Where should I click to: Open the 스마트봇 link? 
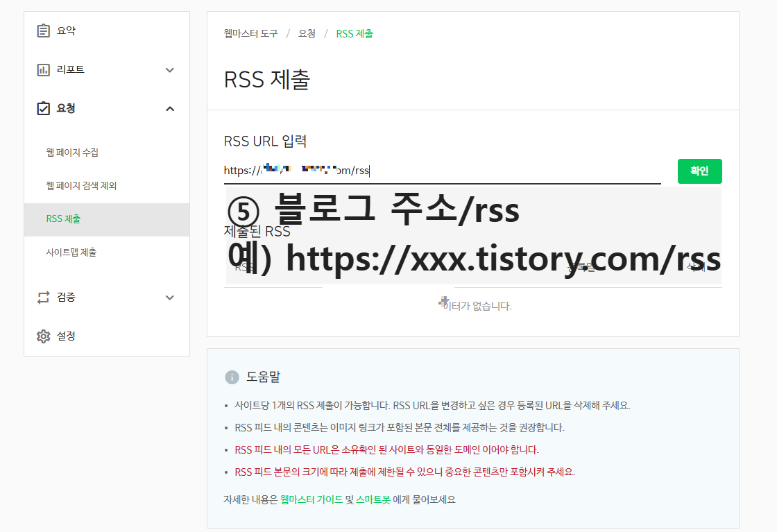(373, 499)
